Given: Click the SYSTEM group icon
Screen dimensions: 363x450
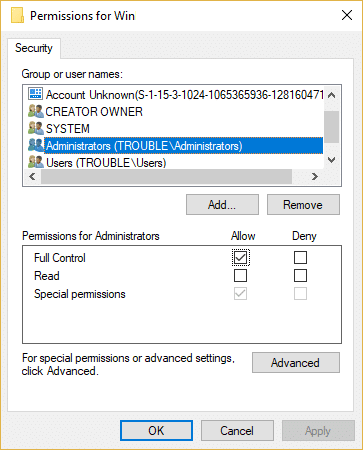Looking at the screenshot, I should coord(36,128).
